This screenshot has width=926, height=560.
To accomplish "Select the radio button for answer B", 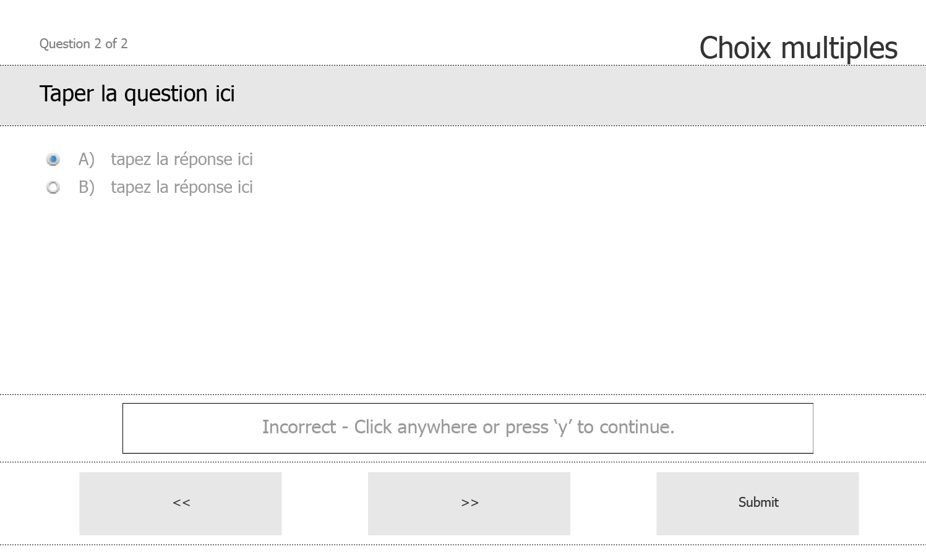I will pyautogui.click(x=53, y=187).
